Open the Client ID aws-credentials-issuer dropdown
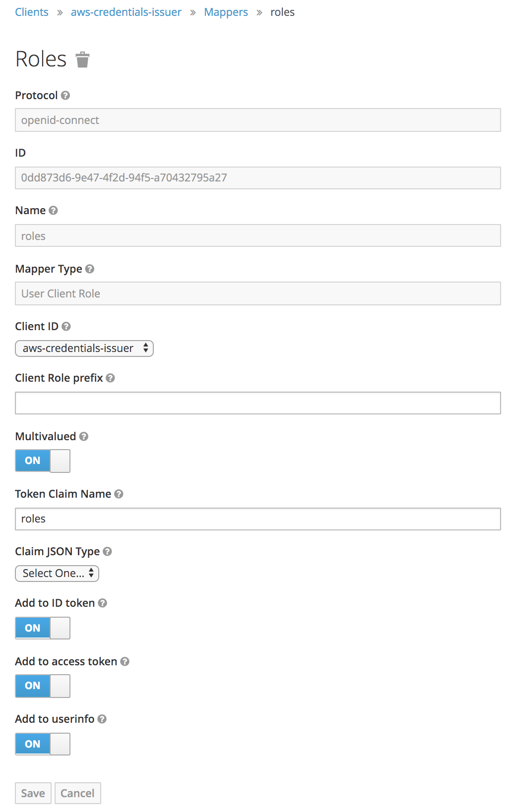Screen dimensions: 515x812 coord(84,348)
